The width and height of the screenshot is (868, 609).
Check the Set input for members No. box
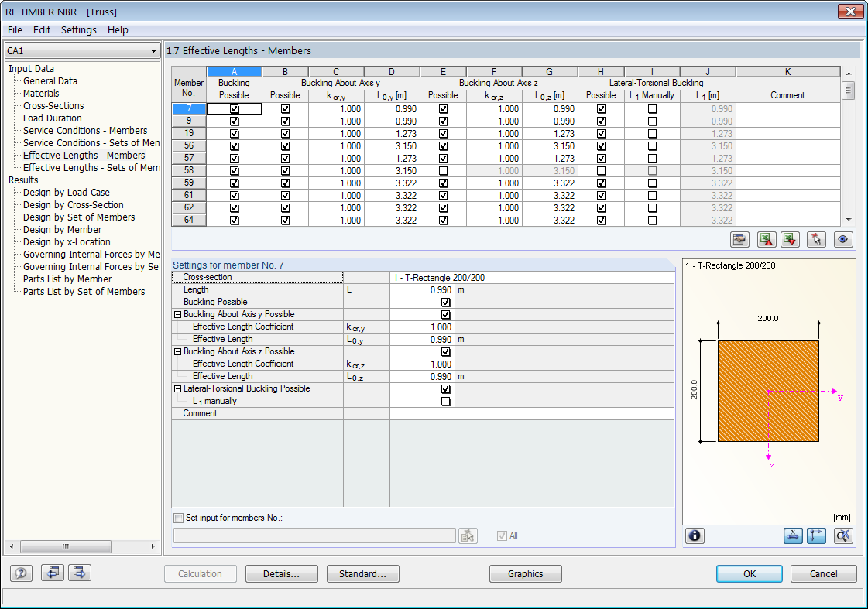179,517
